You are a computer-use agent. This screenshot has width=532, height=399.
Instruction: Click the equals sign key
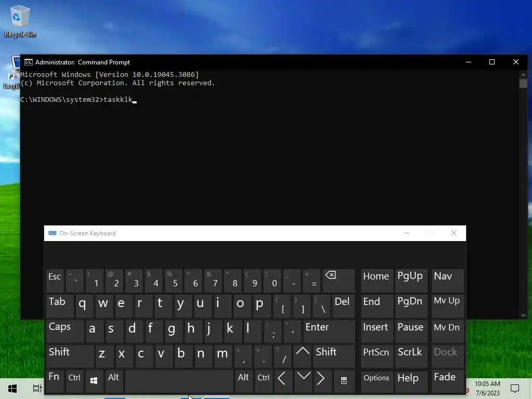[x=312, y=280]
